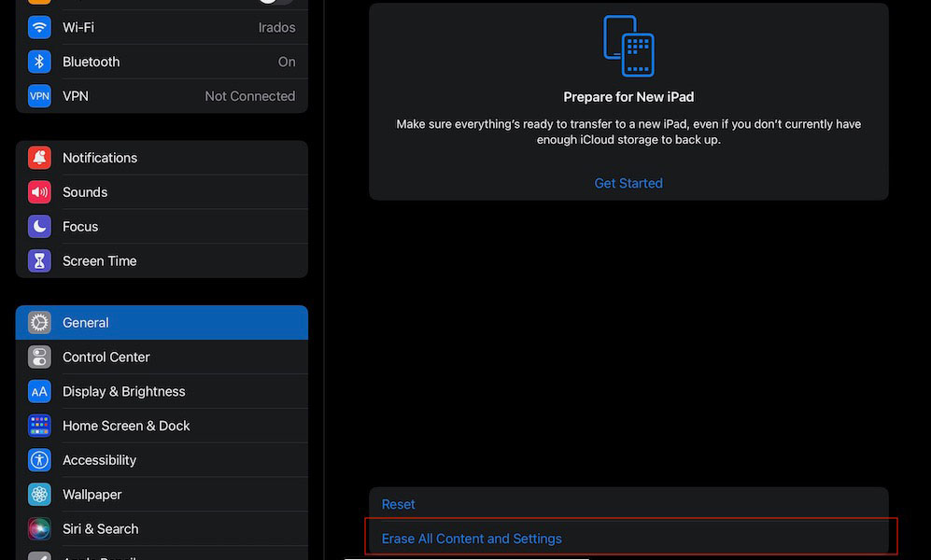Tap the Accessibility icon
Viewport: 931px width, 560px height.
click(39, 460)
